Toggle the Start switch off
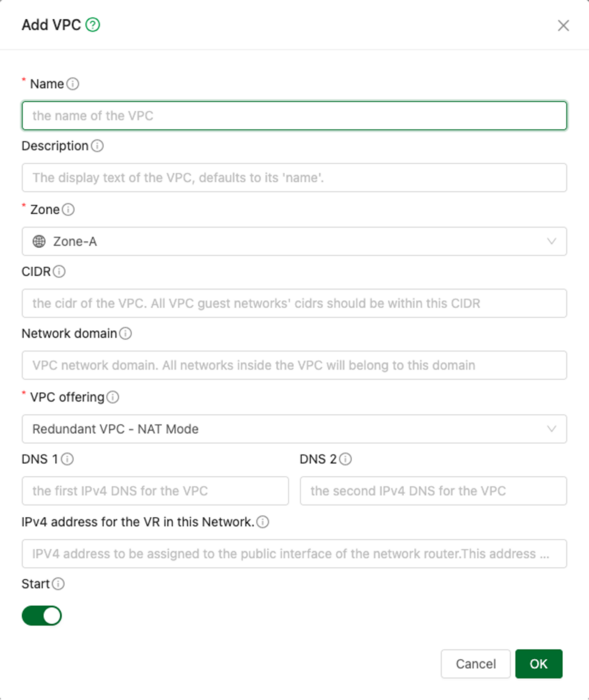 click(42, 616)
